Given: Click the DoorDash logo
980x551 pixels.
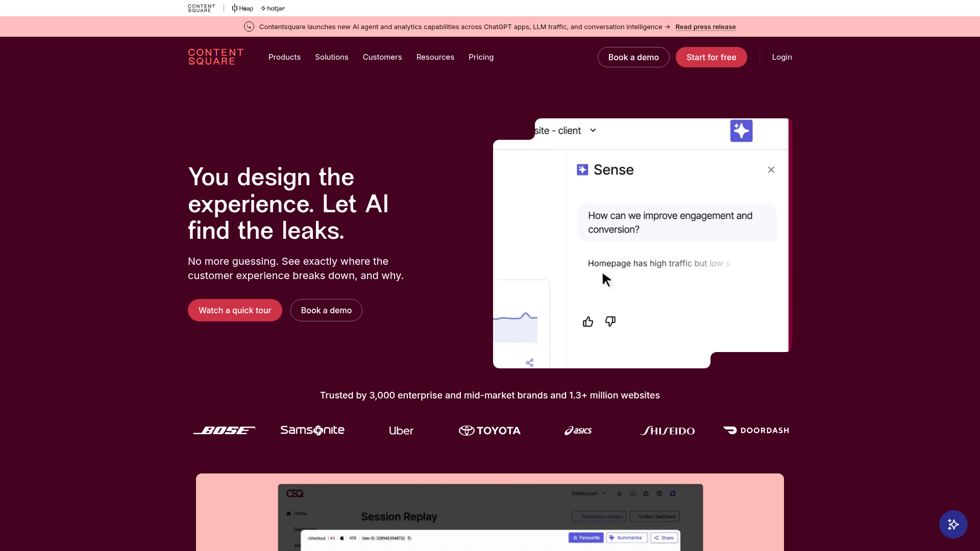Looking at the screenshot, I should (x=756, y=430).
